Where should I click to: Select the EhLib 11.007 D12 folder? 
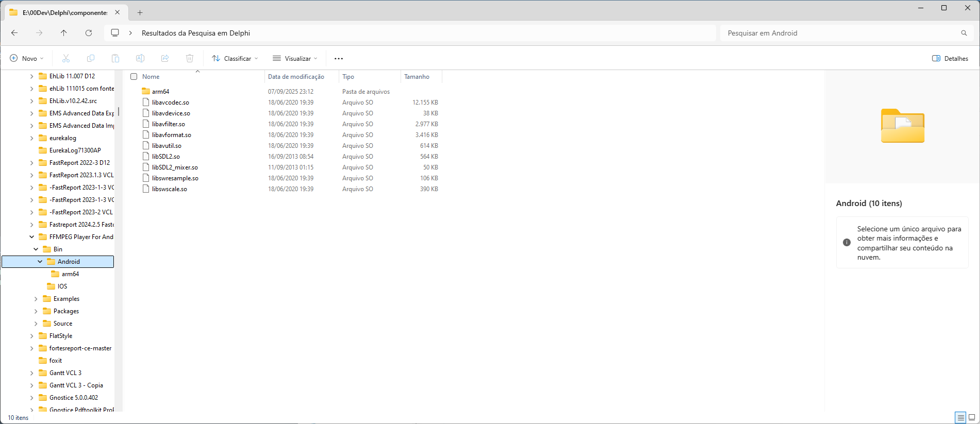click(x=72, y=76)
